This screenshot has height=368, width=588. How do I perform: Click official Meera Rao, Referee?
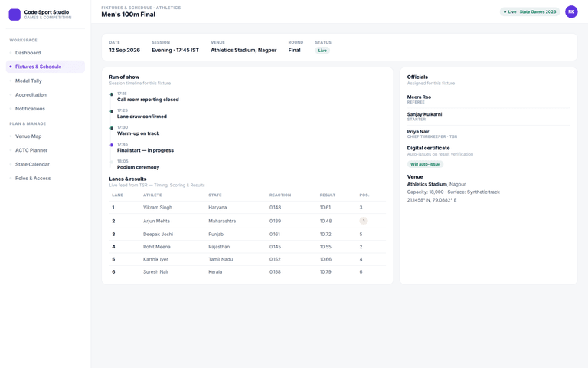click(x=488, y=100)
